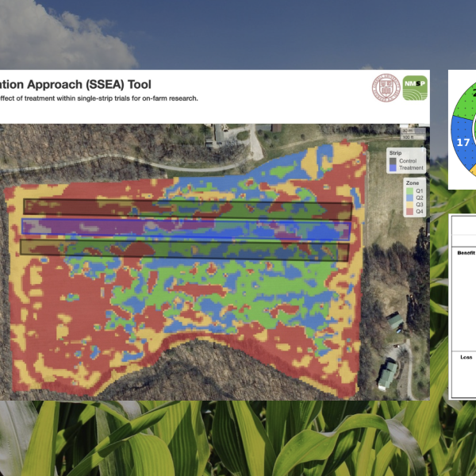Click the blue pie segment labeled 17
The height and width of the screenshot is (476, 476).
coord(462,142)
